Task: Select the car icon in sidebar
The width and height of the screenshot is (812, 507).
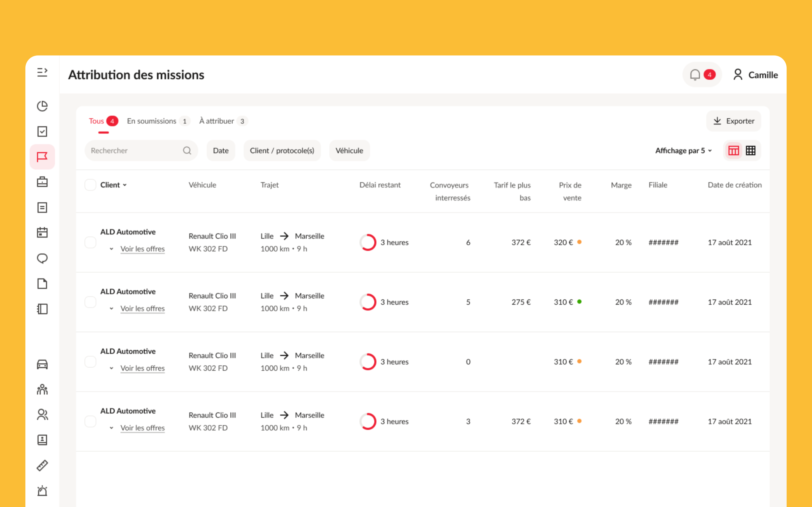Action: [x=42, y=364]
